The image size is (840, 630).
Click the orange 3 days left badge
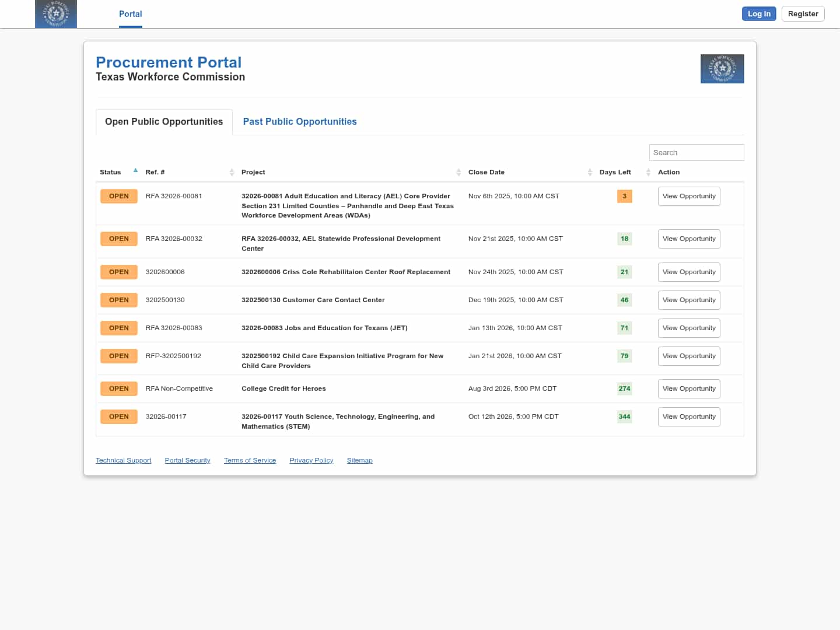click(624, 197)
